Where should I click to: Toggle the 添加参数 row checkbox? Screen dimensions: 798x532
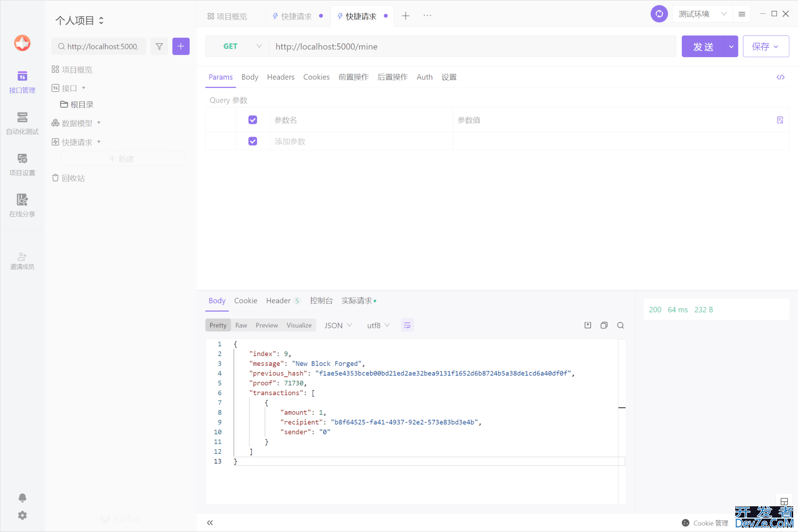253,141
